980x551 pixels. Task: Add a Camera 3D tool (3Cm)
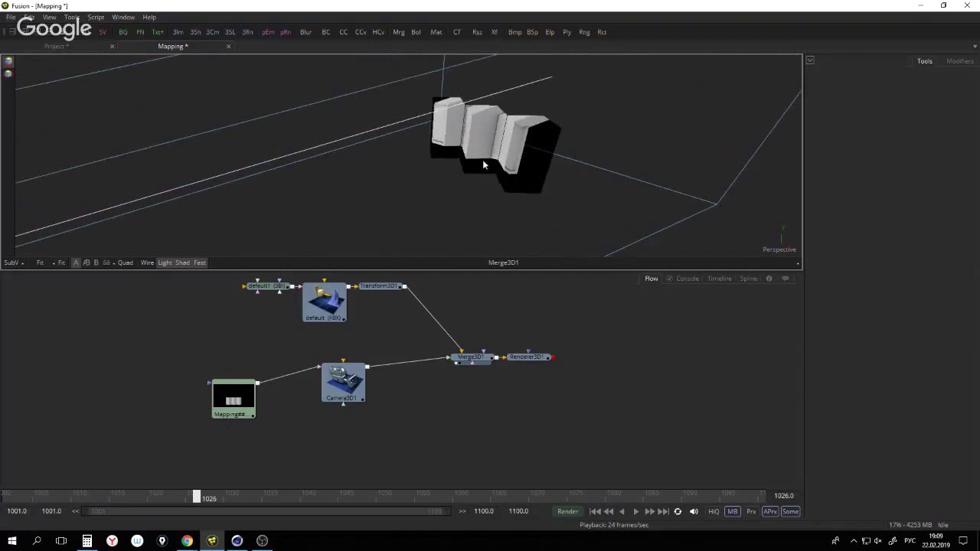(x=212, y=32)
